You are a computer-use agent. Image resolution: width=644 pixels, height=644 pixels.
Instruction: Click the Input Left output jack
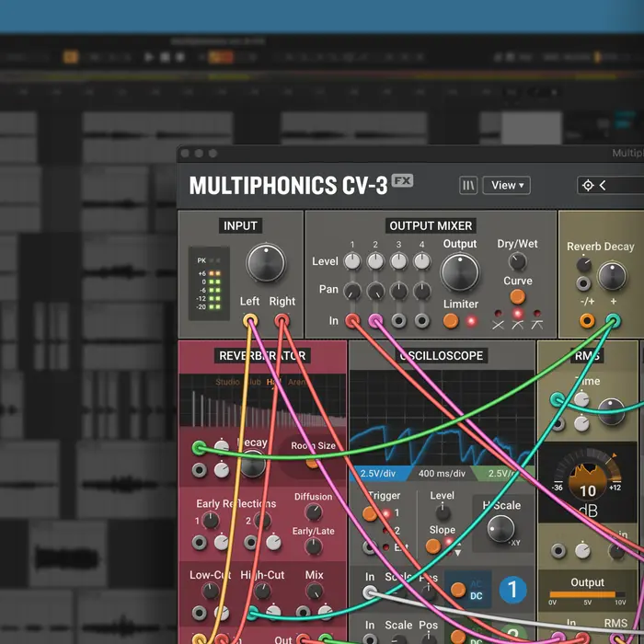[250, 321]
